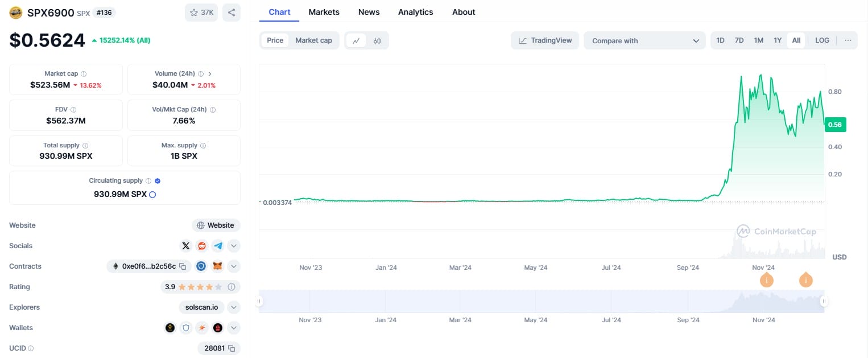Copy the UCID 28081
The height and width of the screenshot is (358, 868).
pyautogui.click(x=231, y=348)
